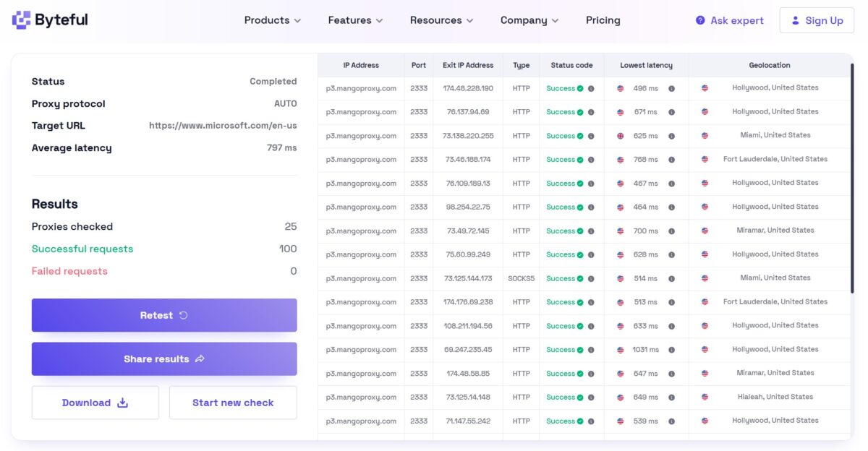This screenshot has width=868, height=451.
Task: Select exit IP 73.125.14.148
Action: tap(468, 397)
